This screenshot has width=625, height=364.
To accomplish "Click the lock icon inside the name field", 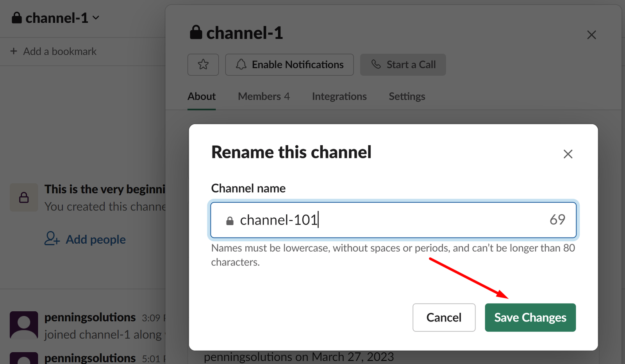I will 230,221.
